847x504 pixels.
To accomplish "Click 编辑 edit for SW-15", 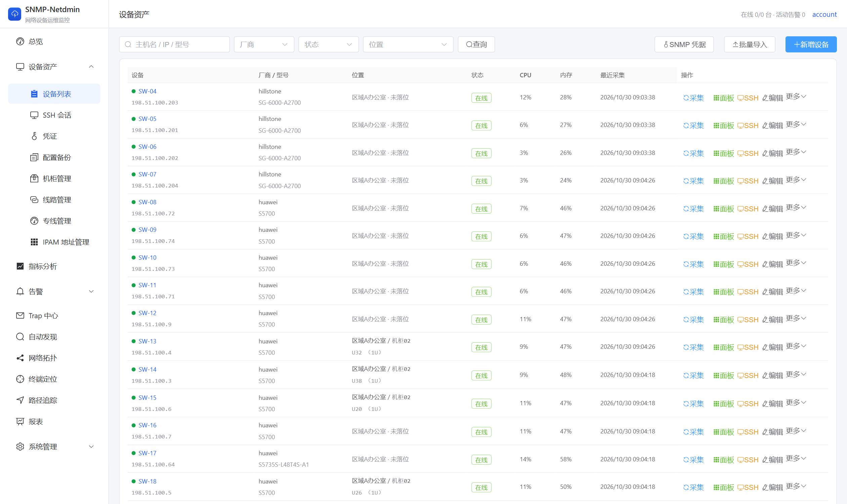I will 772,404.
